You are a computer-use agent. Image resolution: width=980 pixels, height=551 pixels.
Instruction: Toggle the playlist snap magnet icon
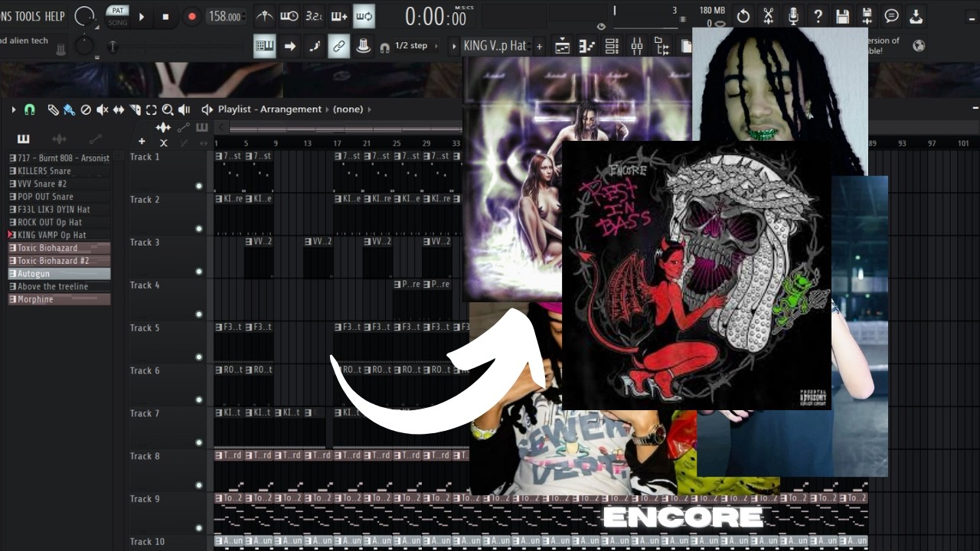[x=30, y=109]
